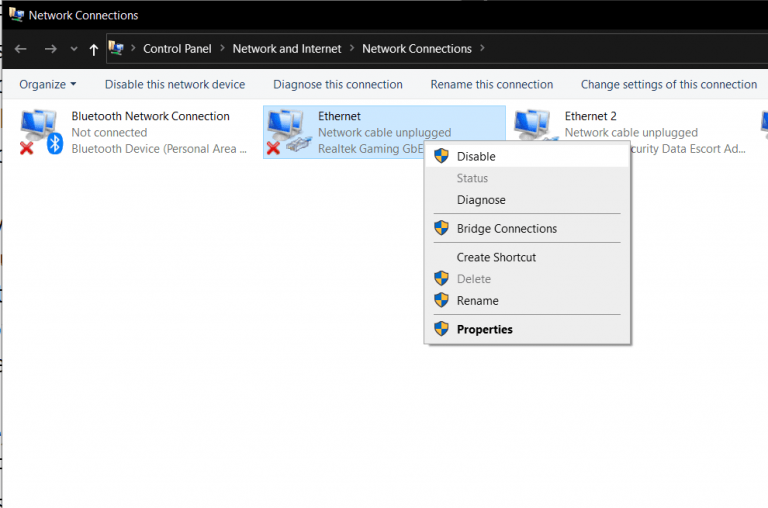Navigate to Network and Internet breadcrumb

(x=287, y=48)
